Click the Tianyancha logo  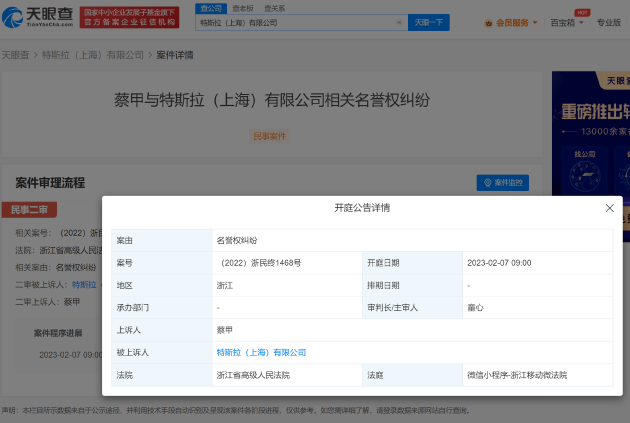[x=38, y=17]
